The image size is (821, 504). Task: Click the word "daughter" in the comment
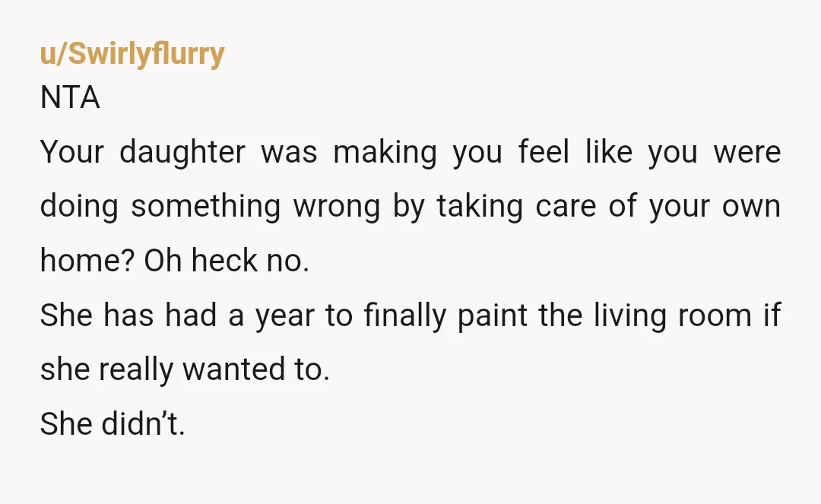click(182, 153)
